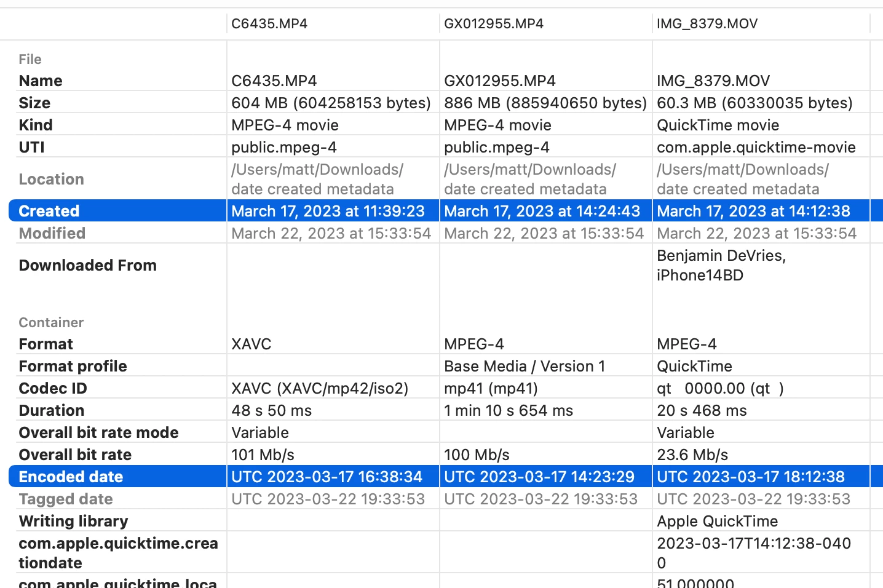Click size value 60.3 MB (60330035 bytes)
The height and width of the screenshot is (588, 883).
point(754,103)
